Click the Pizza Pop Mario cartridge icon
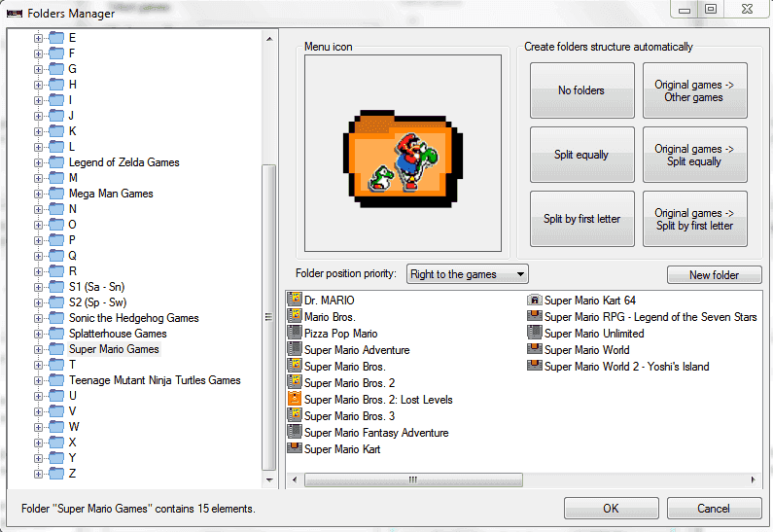The width and height of the screenshot is (773, 532). pyautogui.click(x=295, y=333)
